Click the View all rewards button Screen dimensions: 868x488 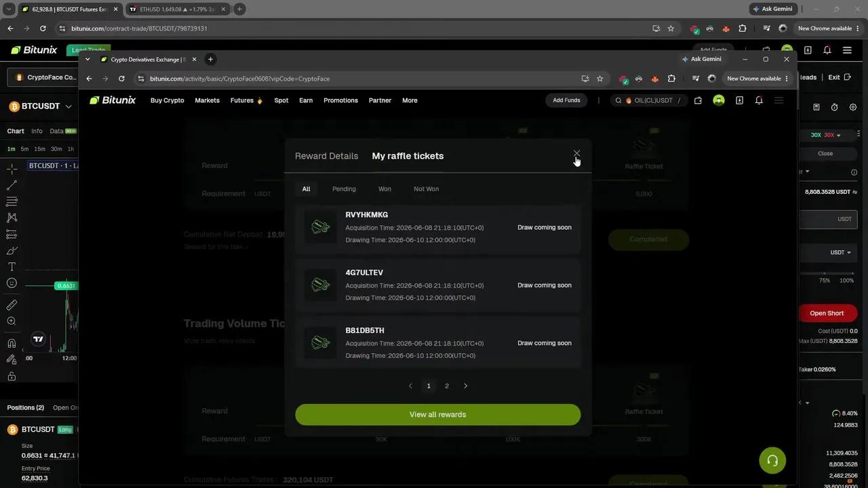point(437,415)
